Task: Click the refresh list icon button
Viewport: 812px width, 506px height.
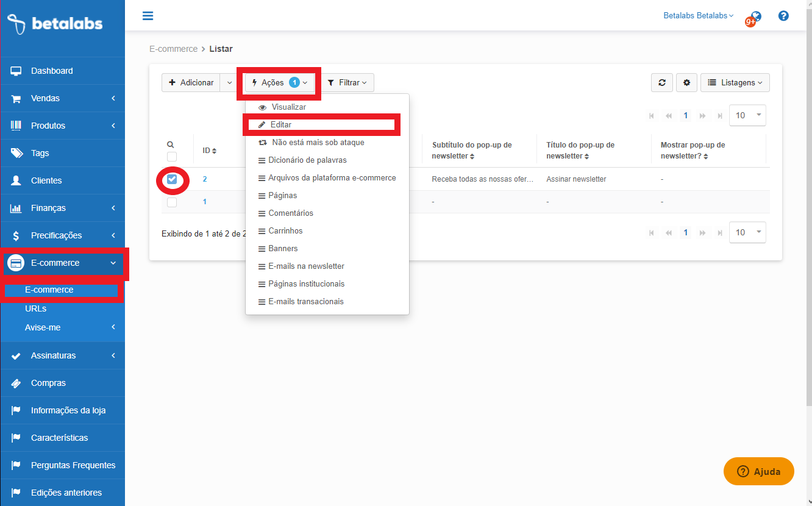Action: coord(661,83)
